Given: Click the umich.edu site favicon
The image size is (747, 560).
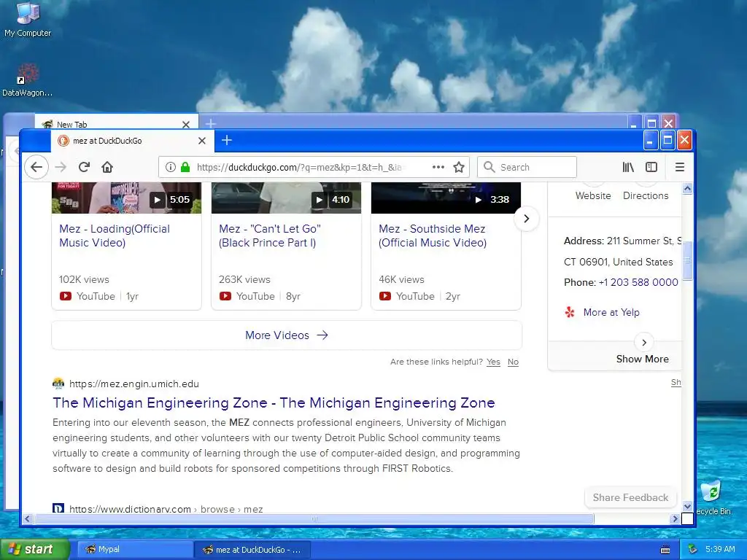Looking at the screenshot, I should [x=58, y=384].
